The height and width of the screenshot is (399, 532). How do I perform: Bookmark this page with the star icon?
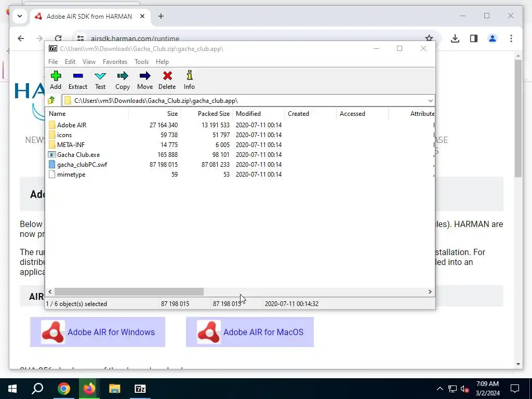[x=429, y=38]
